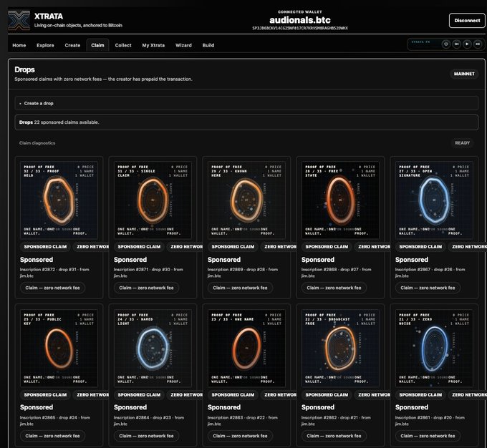Open the 21 / 33 Zero Noise thumbnail
The width and height of the screenshot is (487, 448).
(434, 349)
